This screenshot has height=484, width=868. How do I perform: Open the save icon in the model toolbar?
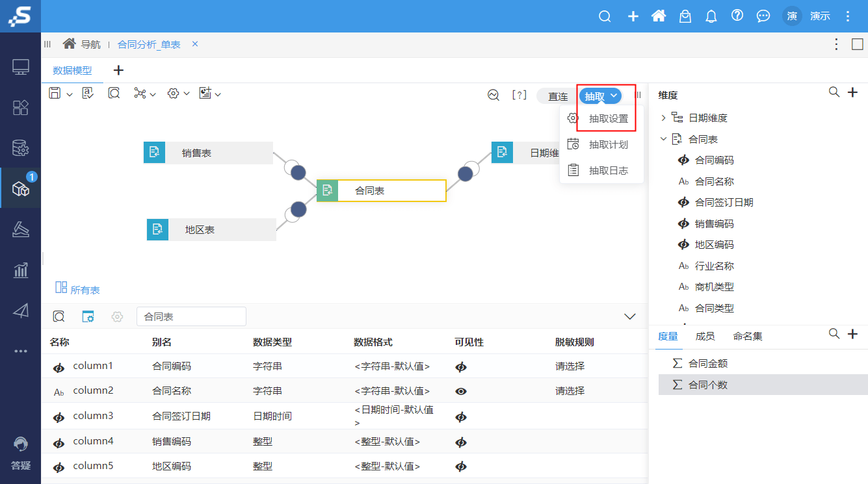pyautogui.click(x=55, y=93)
